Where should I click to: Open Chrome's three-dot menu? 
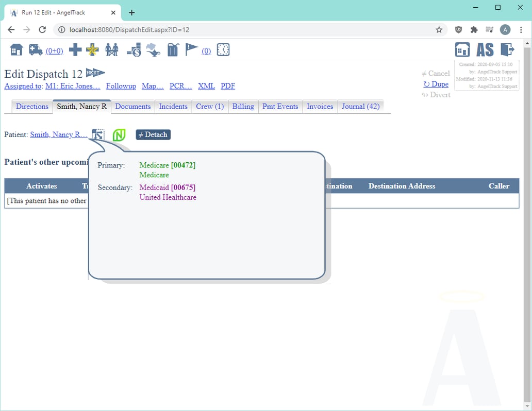coord(521,30)
